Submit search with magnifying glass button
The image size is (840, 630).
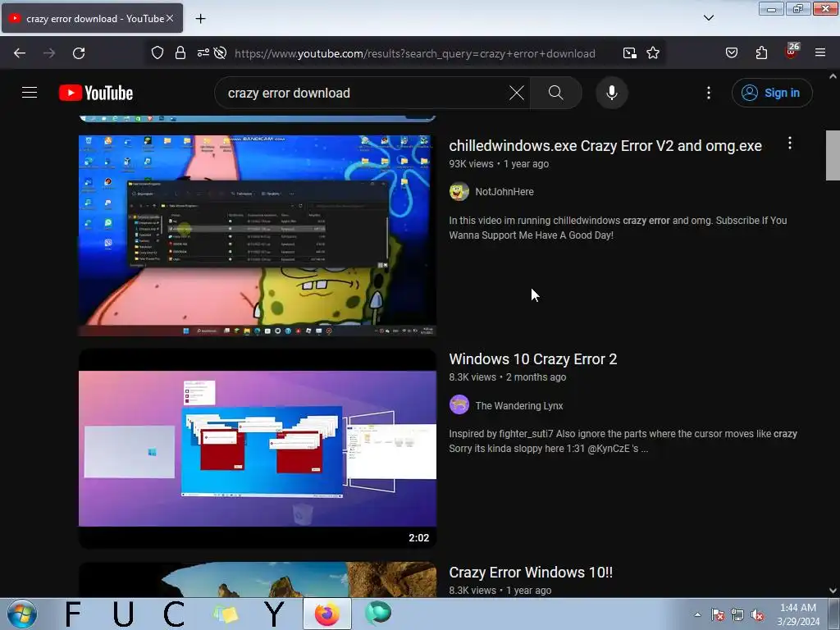click(556, 93)
